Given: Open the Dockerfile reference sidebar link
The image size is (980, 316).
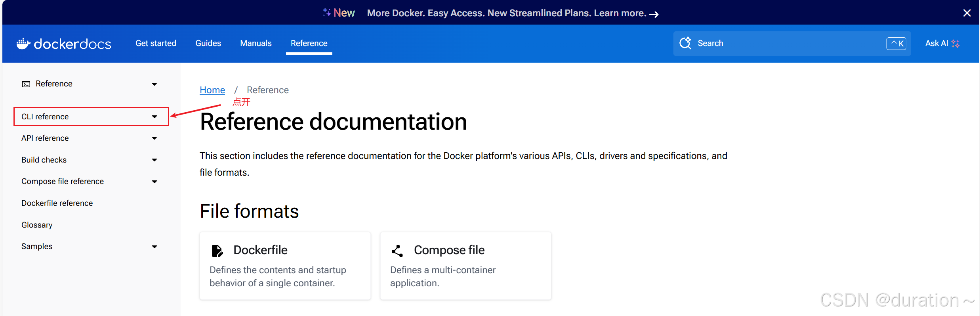Looking at the screenshot, I should pos(57,203).
